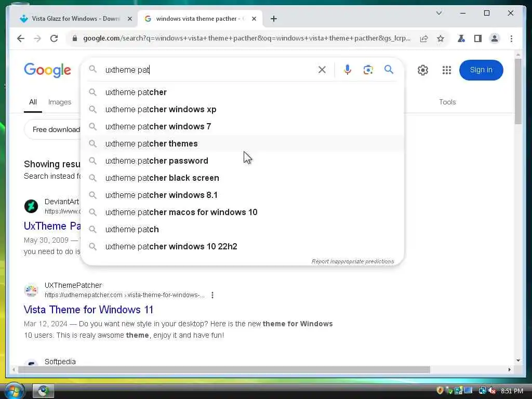The height and width of the screenshot is (399, 532).
Task: Open search by image camera icon
Action: point(368,70)
